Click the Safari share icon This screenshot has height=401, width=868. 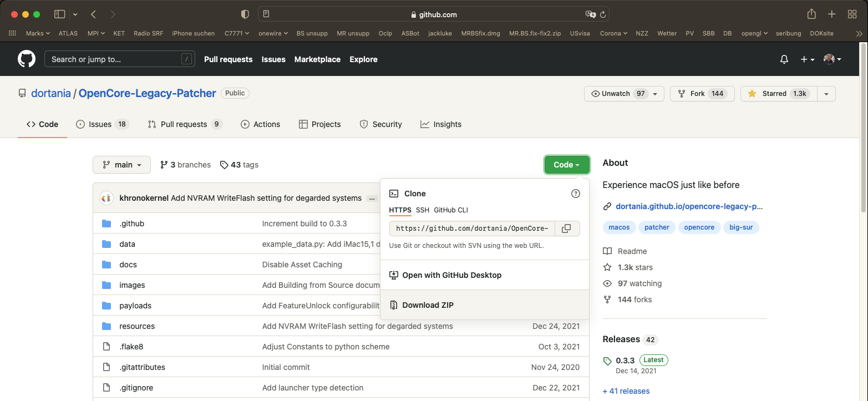(811, 14)
